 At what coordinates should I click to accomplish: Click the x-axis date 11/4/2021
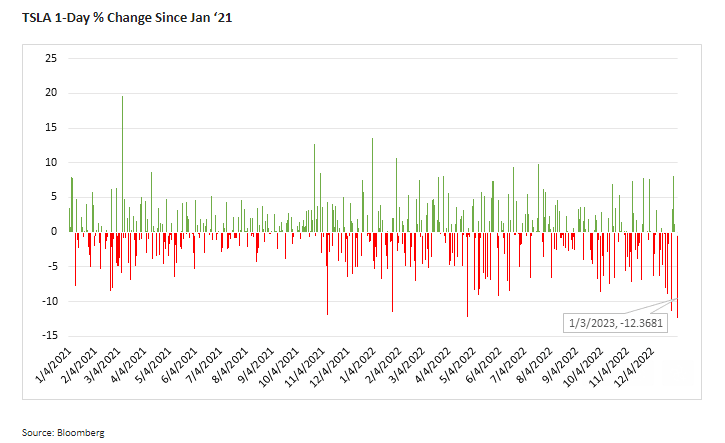[304, 367]
